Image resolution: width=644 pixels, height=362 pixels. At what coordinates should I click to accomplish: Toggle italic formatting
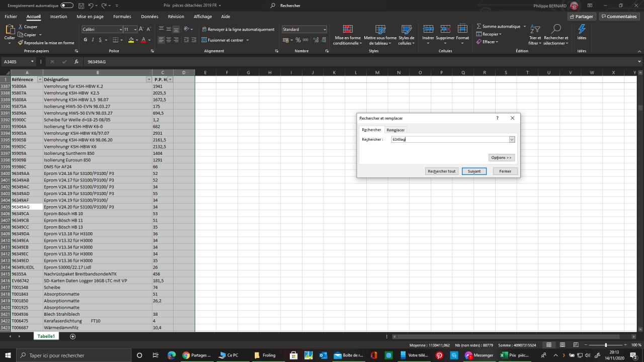(93, 40)
